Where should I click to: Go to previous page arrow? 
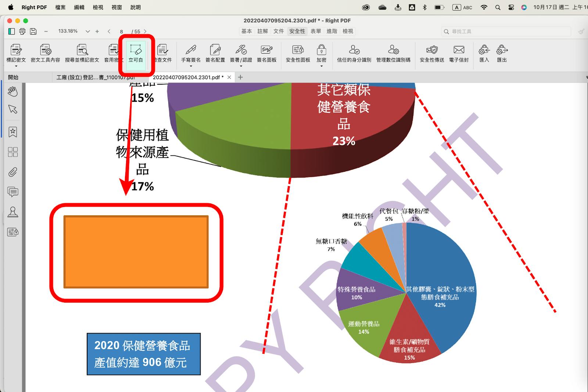(x=109, y=32)
